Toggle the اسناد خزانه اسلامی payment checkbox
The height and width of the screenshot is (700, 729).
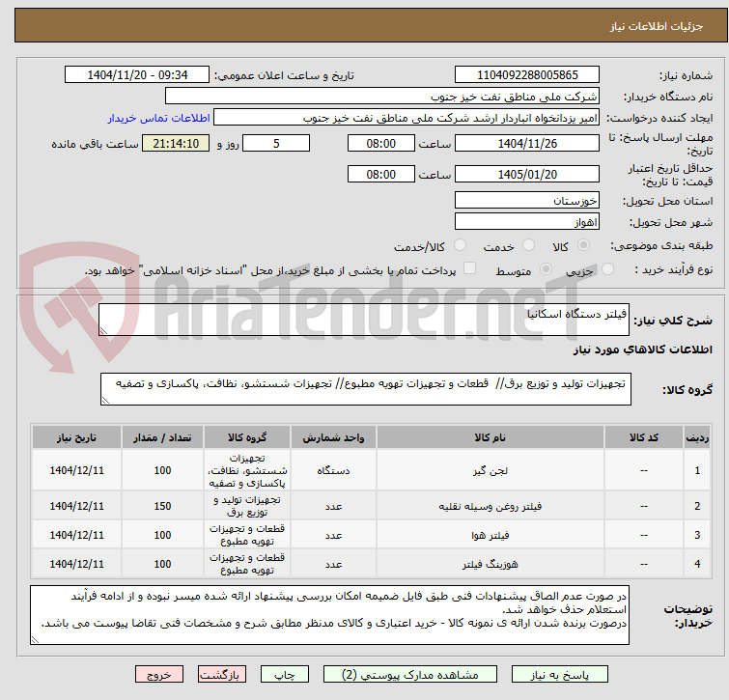point(470,268)
